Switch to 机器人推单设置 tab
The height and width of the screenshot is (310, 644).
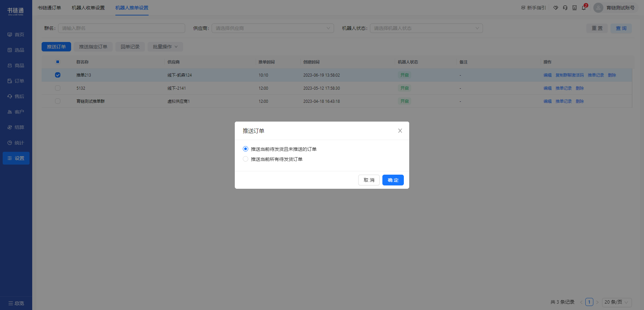(x=132, y=8)
